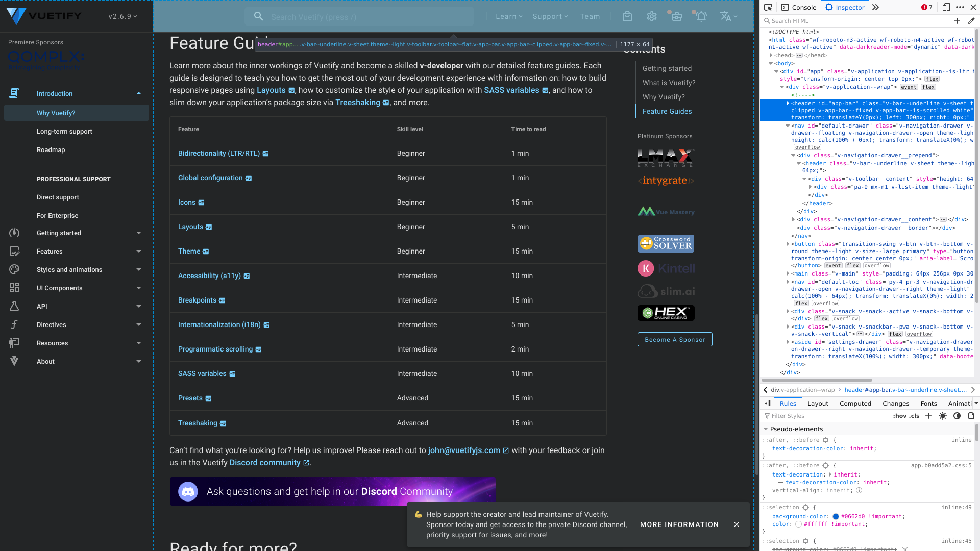Open the Vuetify store bag icon

pyautogui.click(x=627, y=16)
